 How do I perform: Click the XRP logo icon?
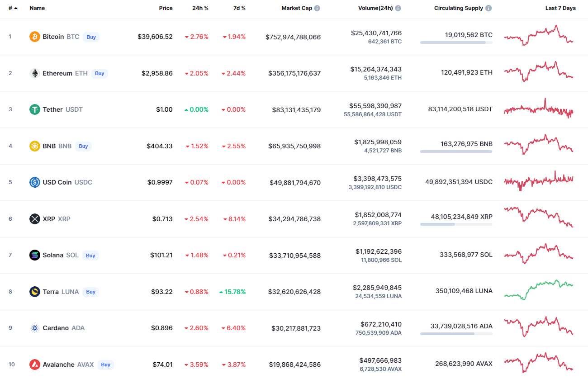coord(35,219)
